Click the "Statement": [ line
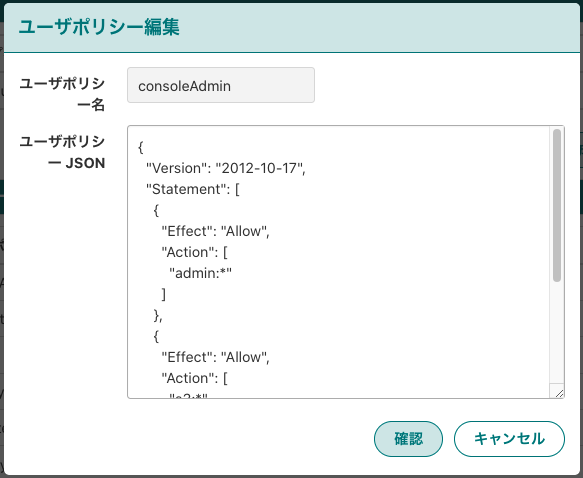The image size is (583, 478). (x=193, y=189)
